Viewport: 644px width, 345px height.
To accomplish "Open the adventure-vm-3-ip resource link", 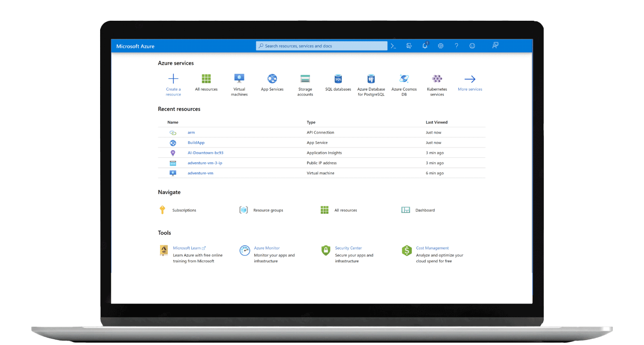I will click(205, 163).
